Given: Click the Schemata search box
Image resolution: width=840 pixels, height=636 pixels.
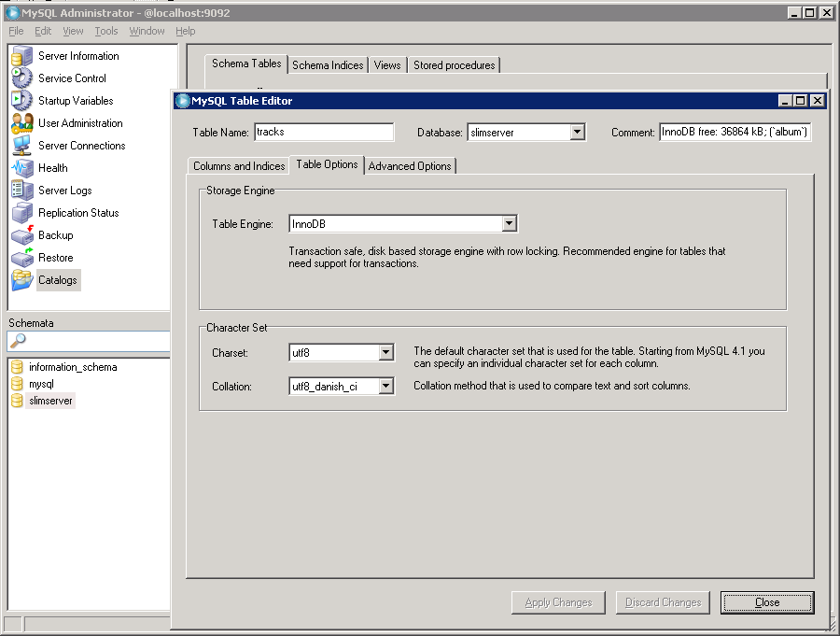Looking at the screenshot, I should 93,341.
